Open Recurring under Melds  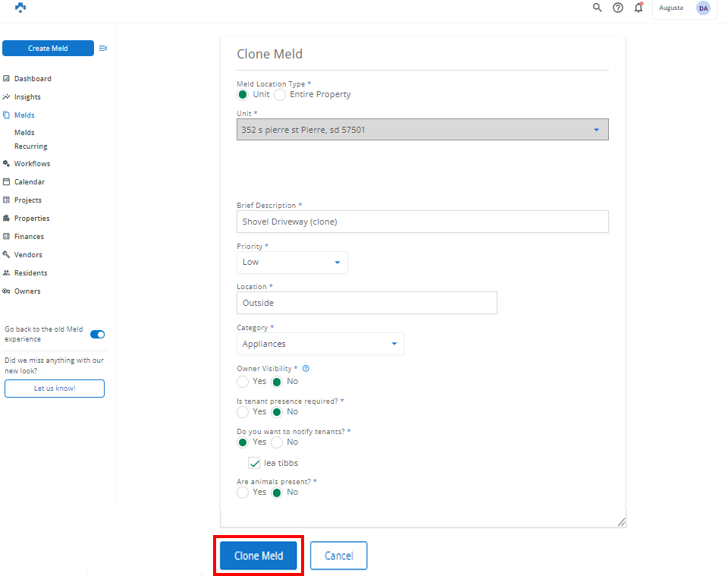31,146
